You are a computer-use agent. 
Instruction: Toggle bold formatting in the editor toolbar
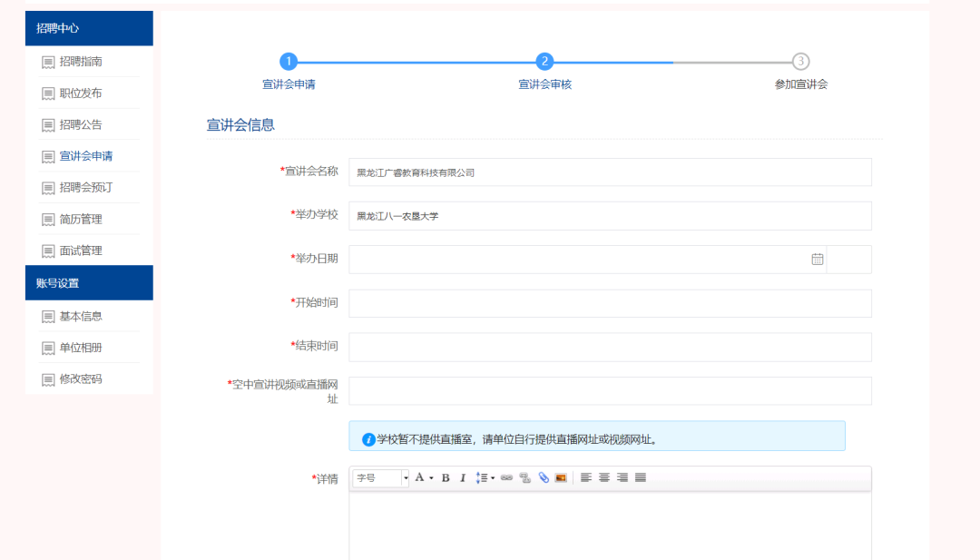(446, 478)
